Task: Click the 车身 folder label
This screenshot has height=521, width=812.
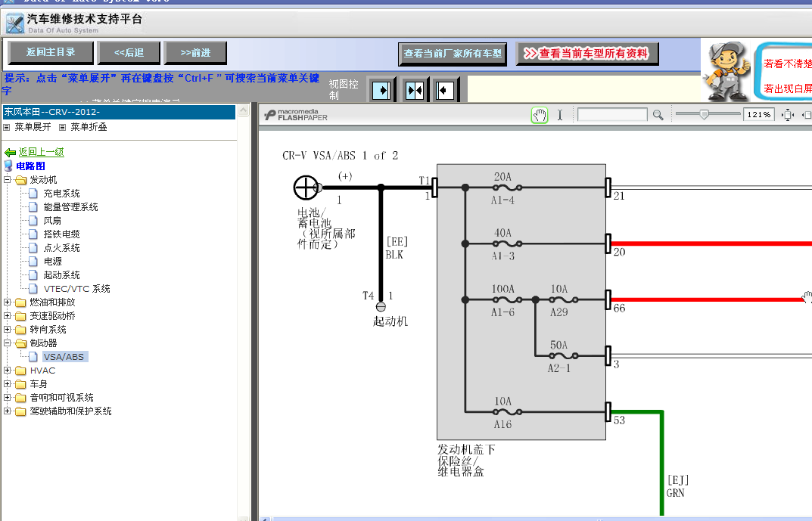Action: [39, 384]
